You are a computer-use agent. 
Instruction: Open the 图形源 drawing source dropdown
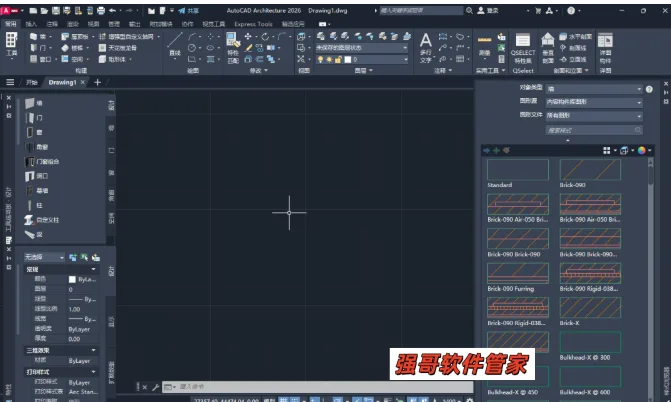(x=594, y=102)
